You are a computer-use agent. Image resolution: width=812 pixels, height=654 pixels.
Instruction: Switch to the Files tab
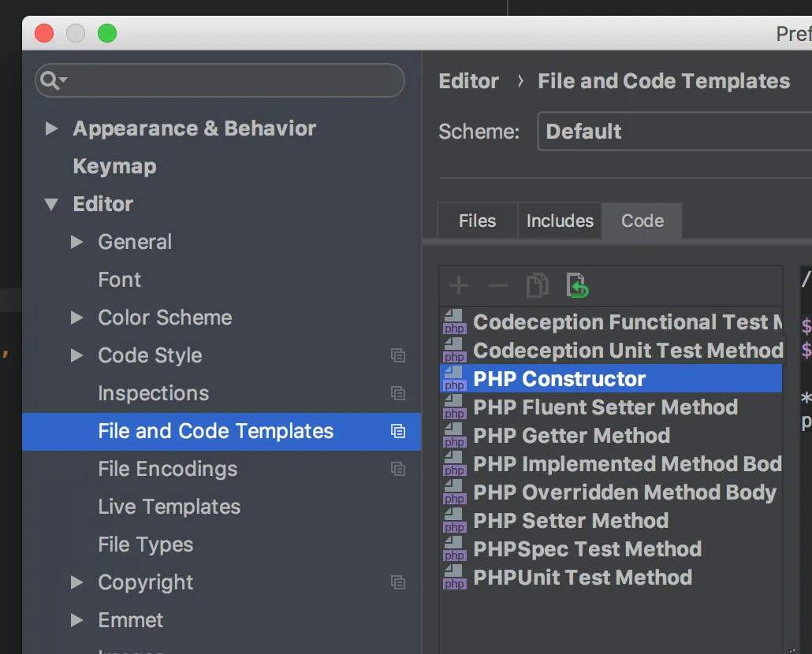coord(477,221)
